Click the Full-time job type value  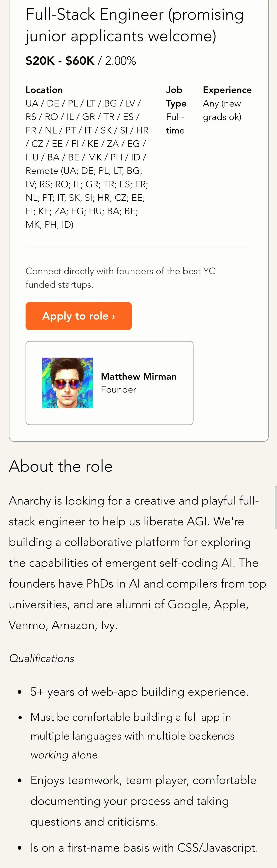175,124
